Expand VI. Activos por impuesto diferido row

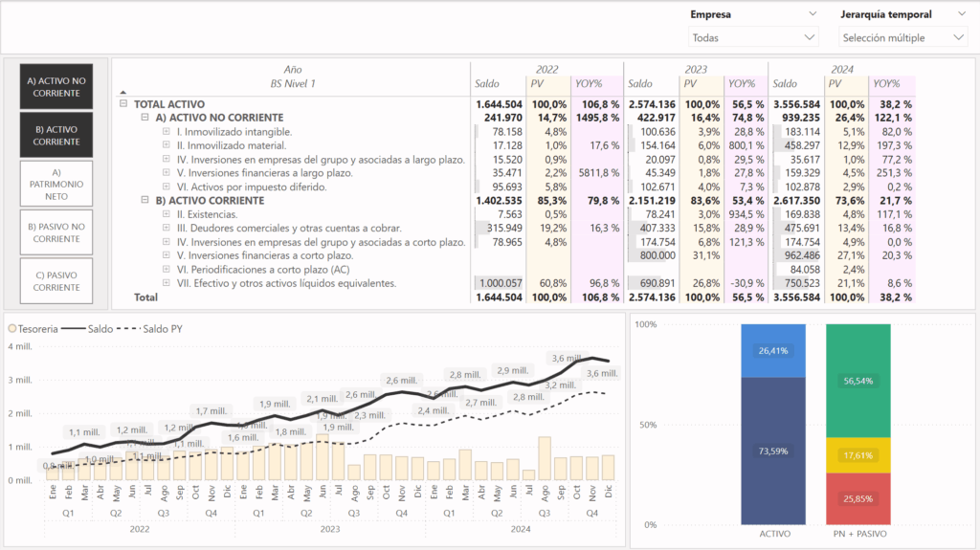[x=167, y=187]
